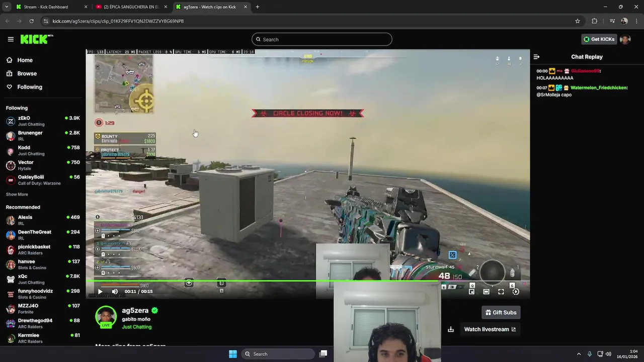Download the clip using download icon

[451, 329]
